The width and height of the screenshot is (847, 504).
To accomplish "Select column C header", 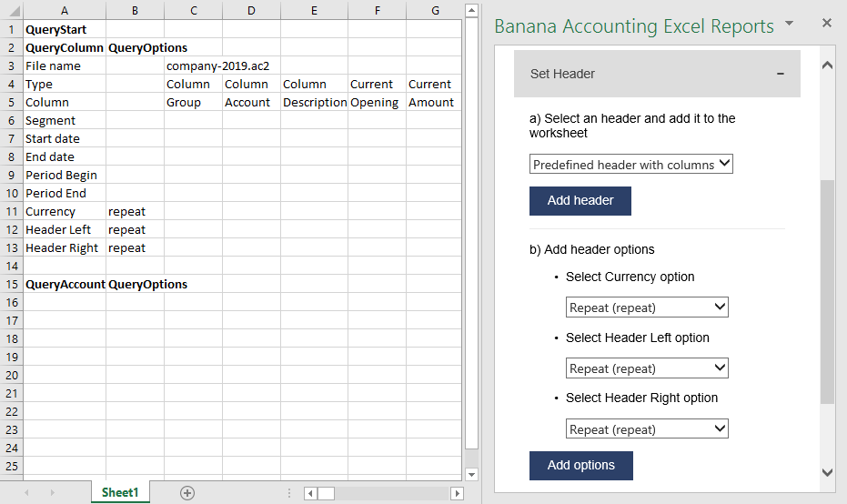I will [194, 11].
